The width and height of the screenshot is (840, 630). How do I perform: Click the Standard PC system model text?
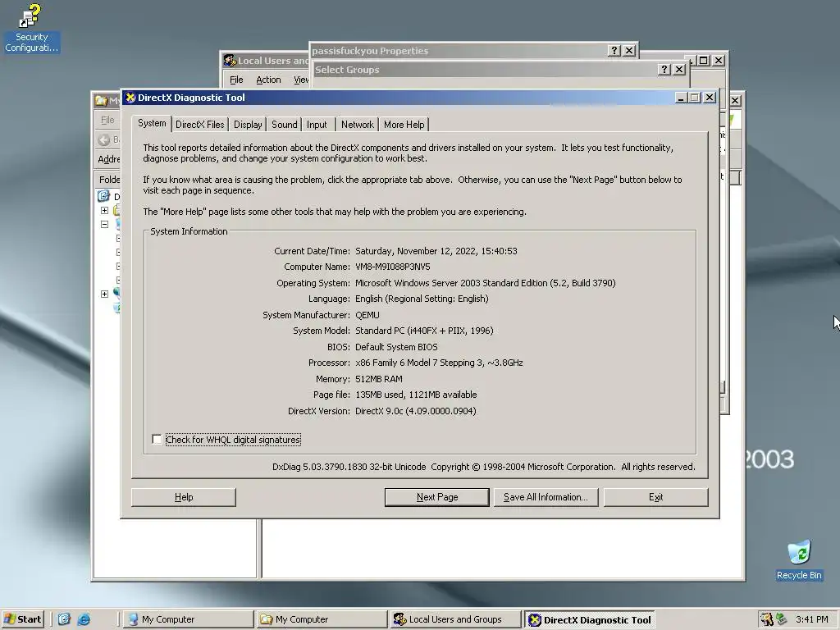(424, 331)
